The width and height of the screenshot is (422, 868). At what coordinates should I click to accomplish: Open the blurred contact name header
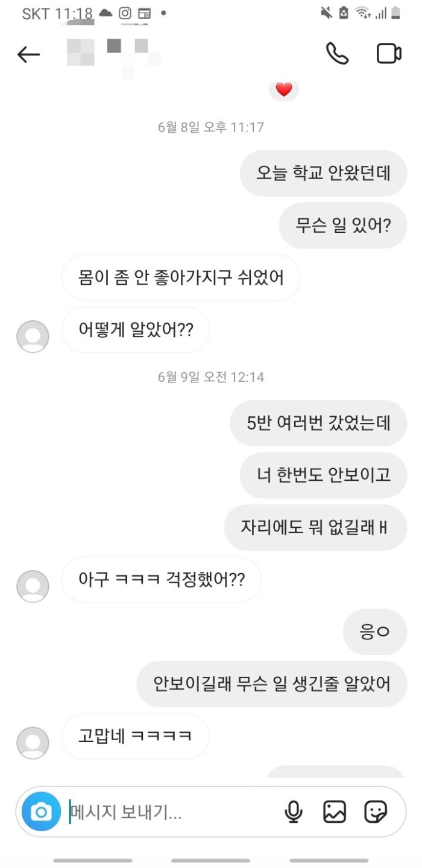click(x=115, y=55)
